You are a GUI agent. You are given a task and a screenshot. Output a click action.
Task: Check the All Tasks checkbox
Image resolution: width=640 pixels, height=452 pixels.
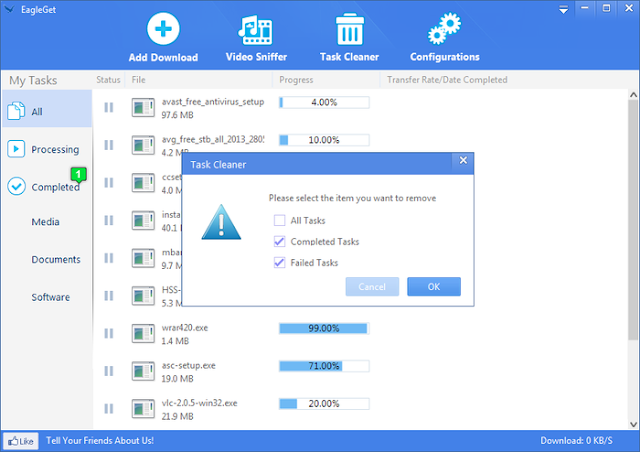coord(280,220)
